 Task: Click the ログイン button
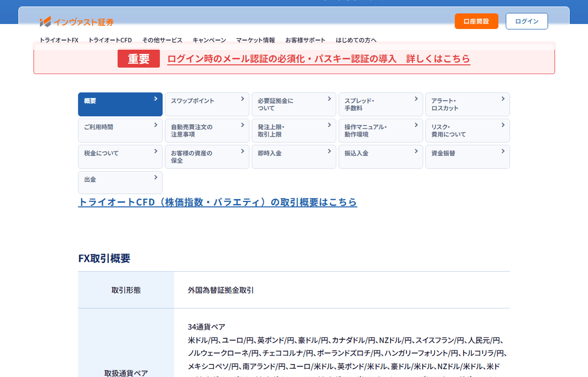point(527,22)
